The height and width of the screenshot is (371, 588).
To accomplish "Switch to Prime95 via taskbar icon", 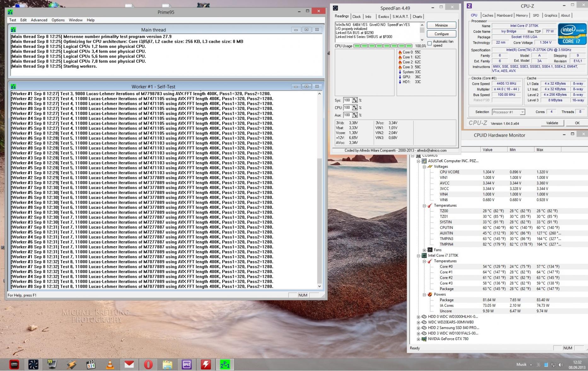I will coord(225,364).
